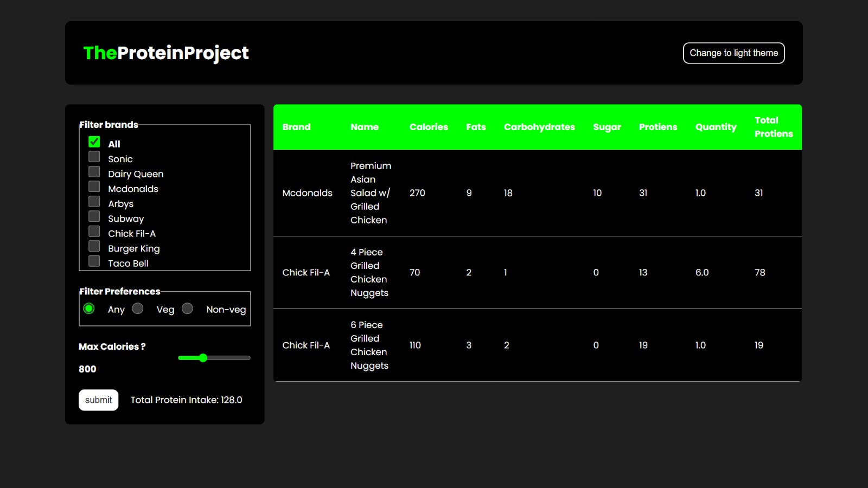Switch theme using Change to light theme

pos(733,53)
